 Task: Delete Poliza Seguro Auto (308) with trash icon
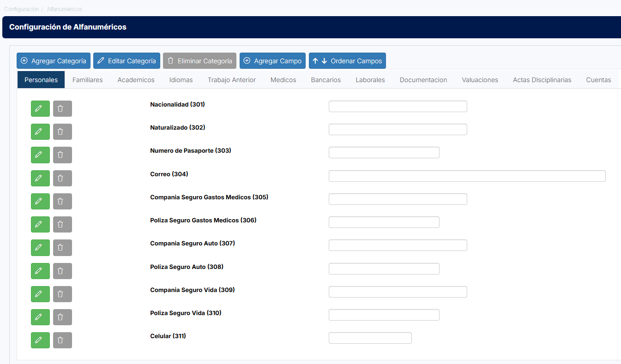(x=62, y=271)
